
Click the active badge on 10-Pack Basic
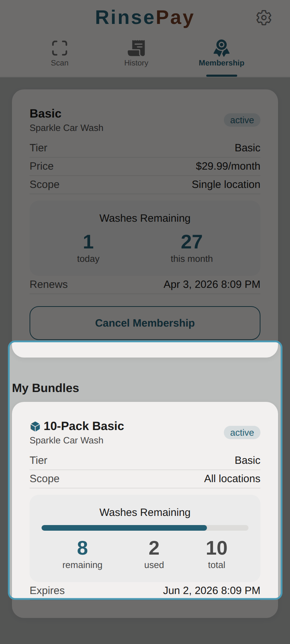point(242,433)
